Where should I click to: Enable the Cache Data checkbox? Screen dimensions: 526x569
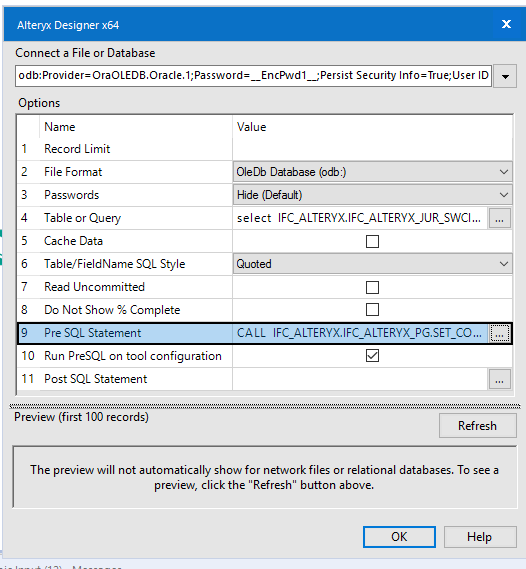372,241
